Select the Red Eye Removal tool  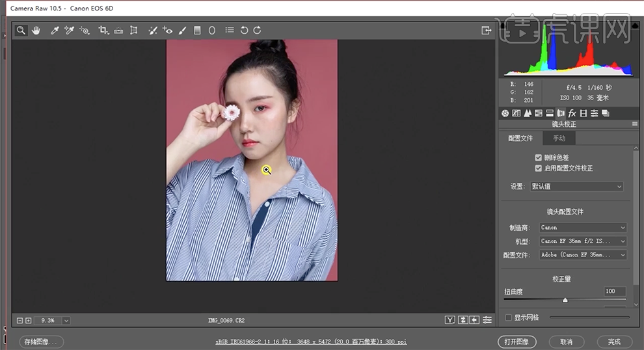[x=168, y=31]
